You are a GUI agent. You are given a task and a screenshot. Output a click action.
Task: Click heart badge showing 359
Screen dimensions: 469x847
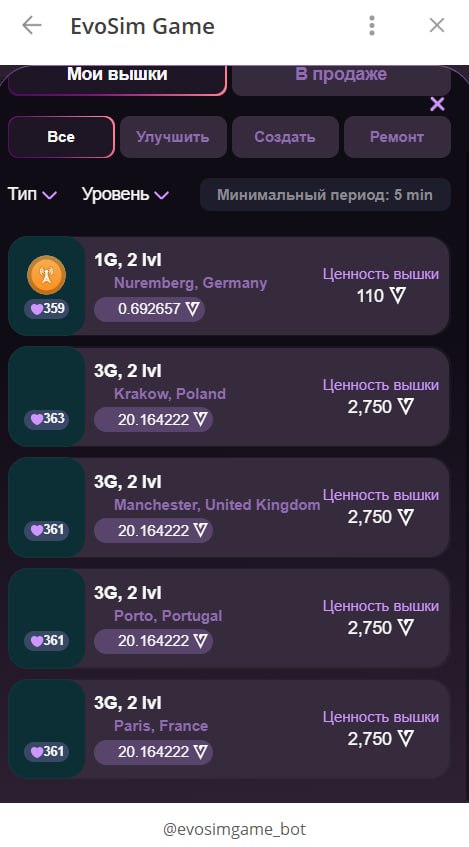46,309
